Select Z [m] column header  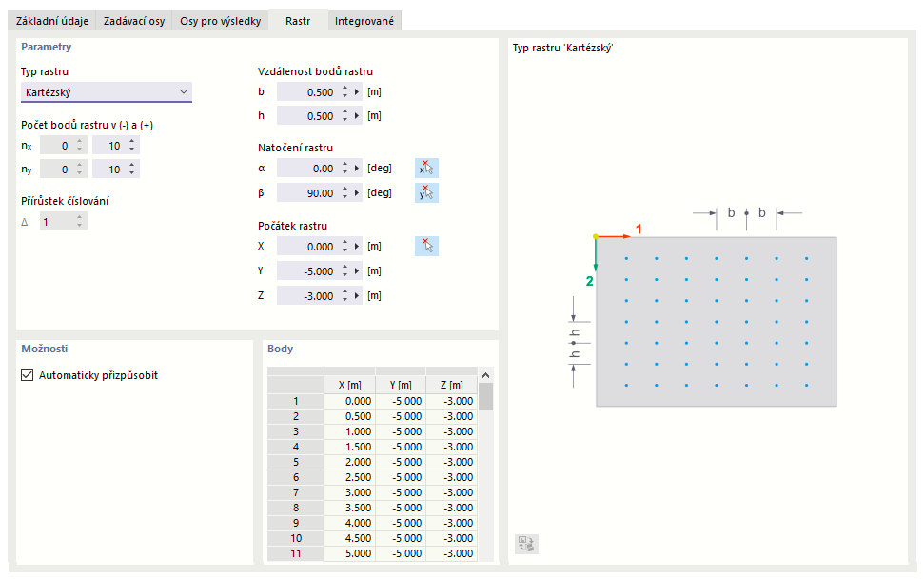click(x=451, y=385)
